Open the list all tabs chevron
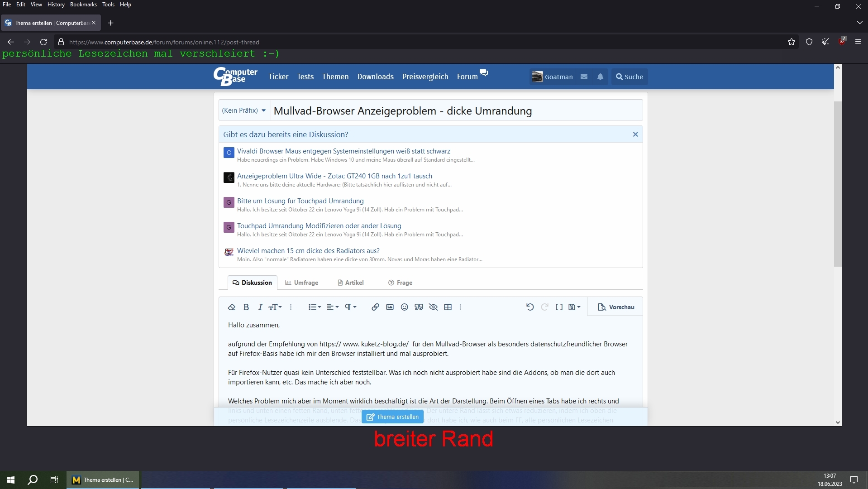The width and height of the screenshot is (868, 489). [x=859, y=23]
